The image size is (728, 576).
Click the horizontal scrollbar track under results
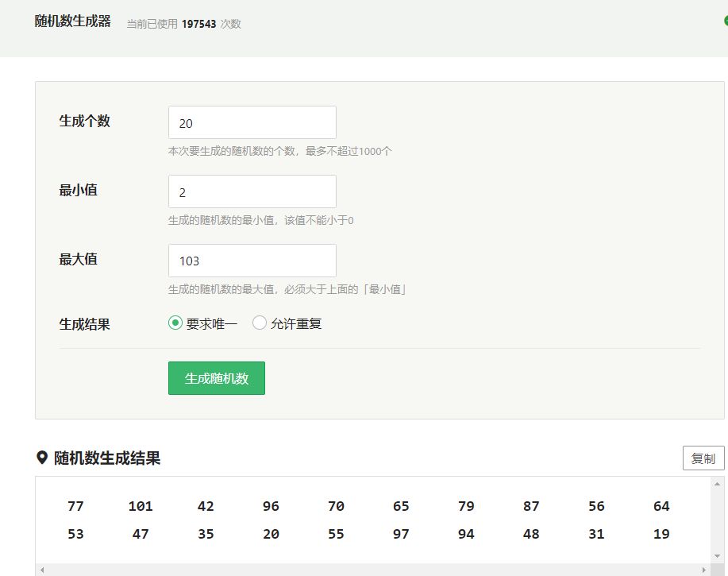click(x=373, y=570)
